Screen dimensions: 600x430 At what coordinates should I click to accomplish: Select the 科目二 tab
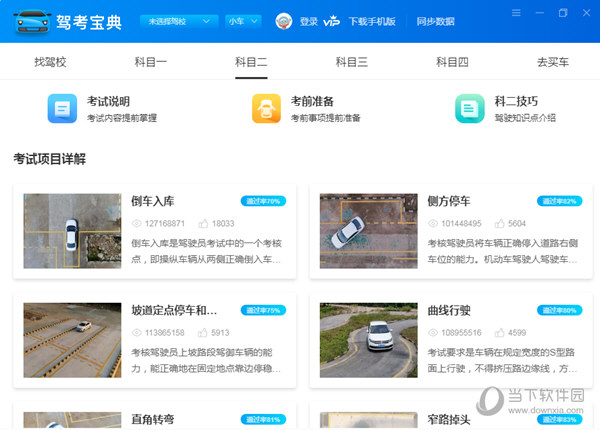click(x=251, y=62)
